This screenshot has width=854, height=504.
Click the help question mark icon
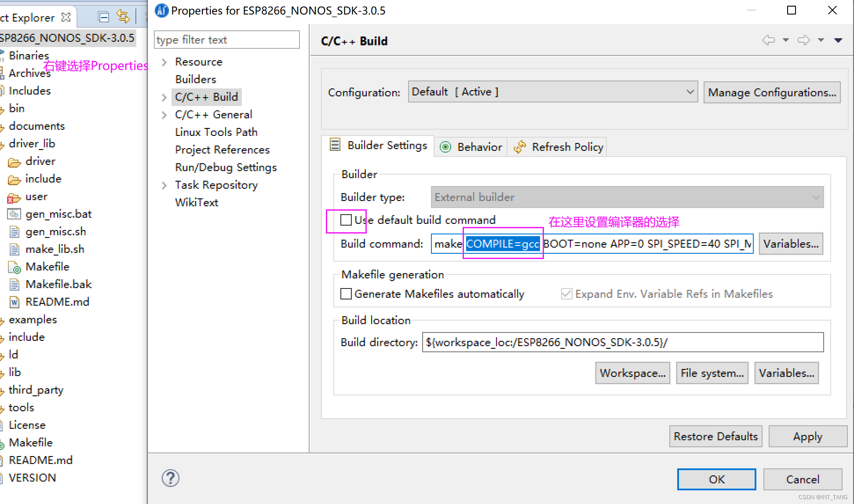pyautogui.click(x=170, y=478)
